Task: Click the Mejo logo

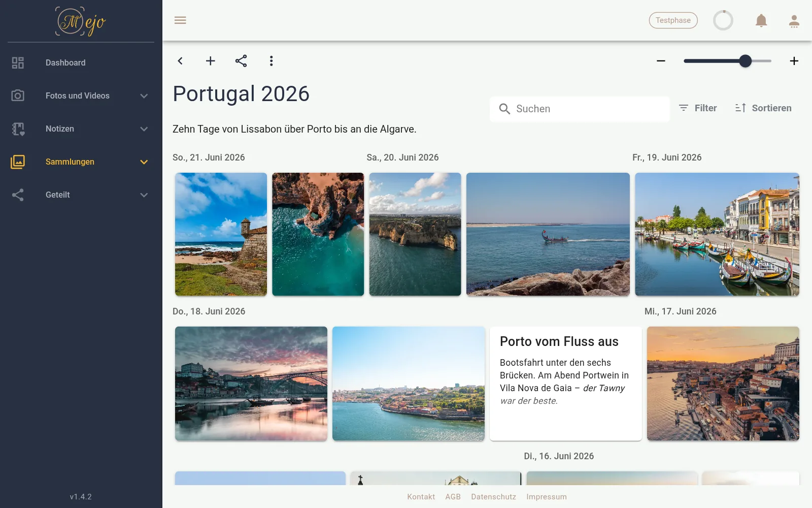Action: 81,21
